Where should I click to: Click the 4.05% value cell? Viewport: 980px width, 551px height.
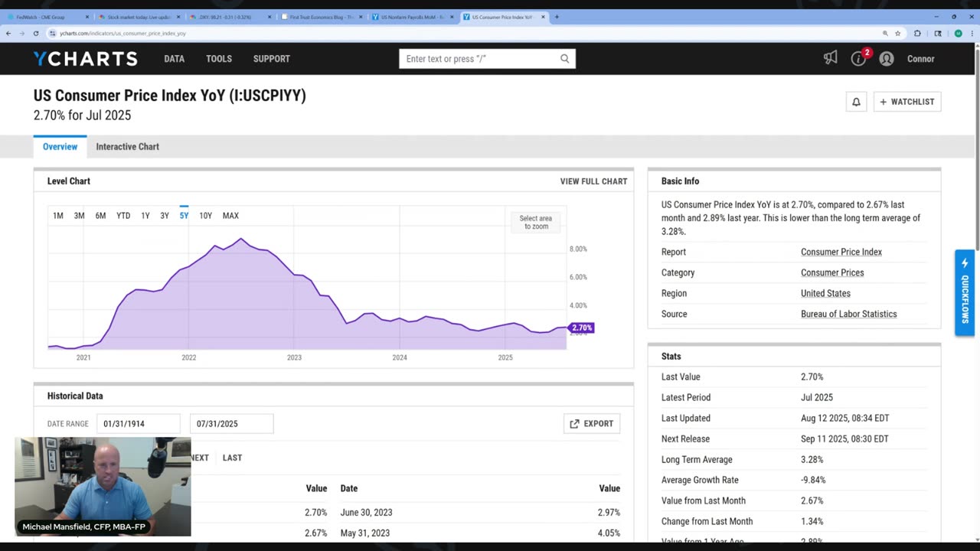609,533
